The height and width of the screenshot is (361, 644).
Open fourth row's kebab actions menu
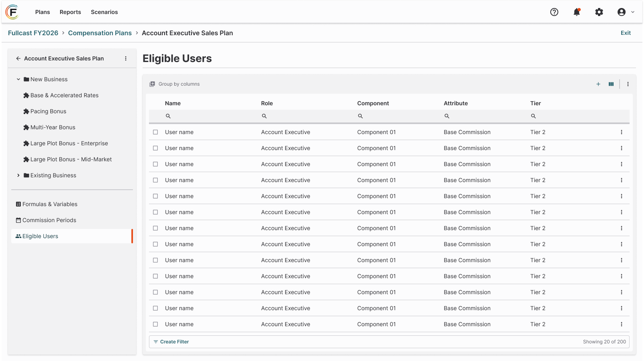622,180
